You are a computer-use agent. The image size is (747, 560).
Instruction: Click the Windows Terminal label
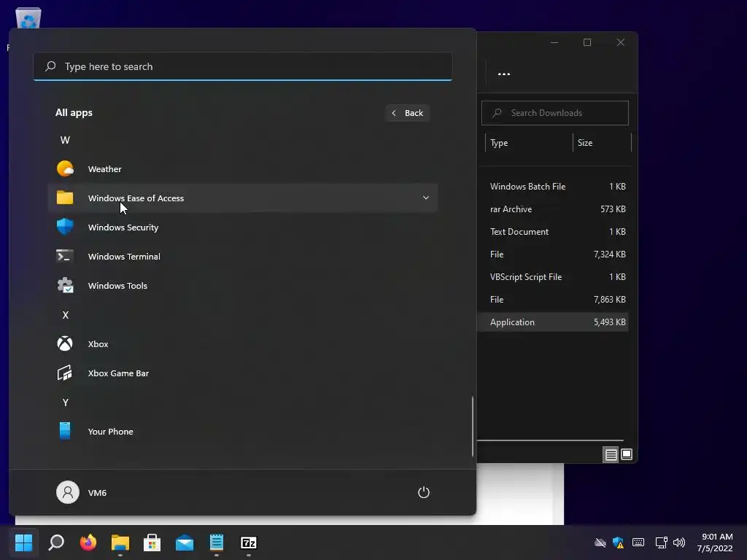point(124,256)
